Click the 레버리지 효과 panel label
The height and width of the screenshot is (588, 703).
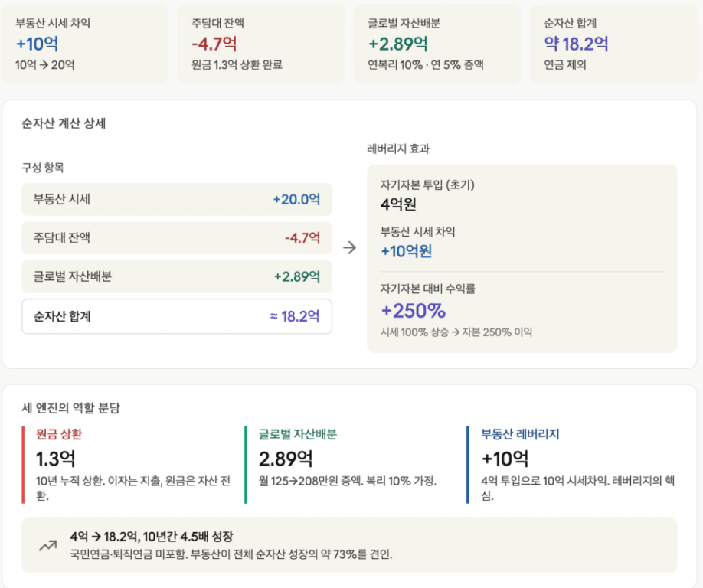[398, 149]
